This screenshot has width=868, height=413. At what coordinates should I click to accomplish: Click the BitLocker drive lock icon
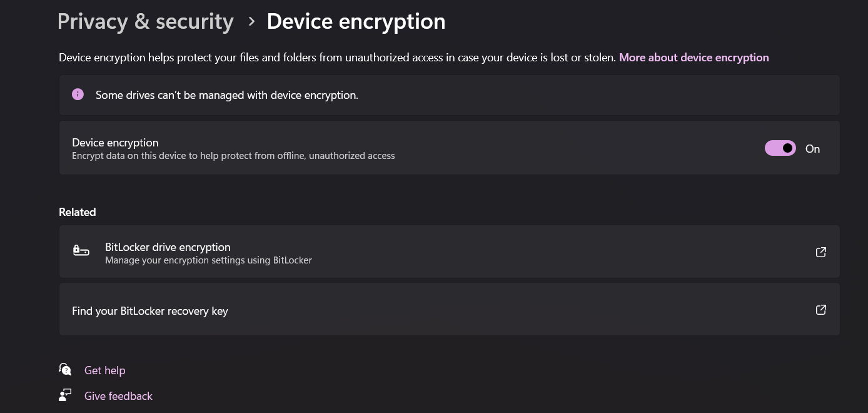(81, 252)
